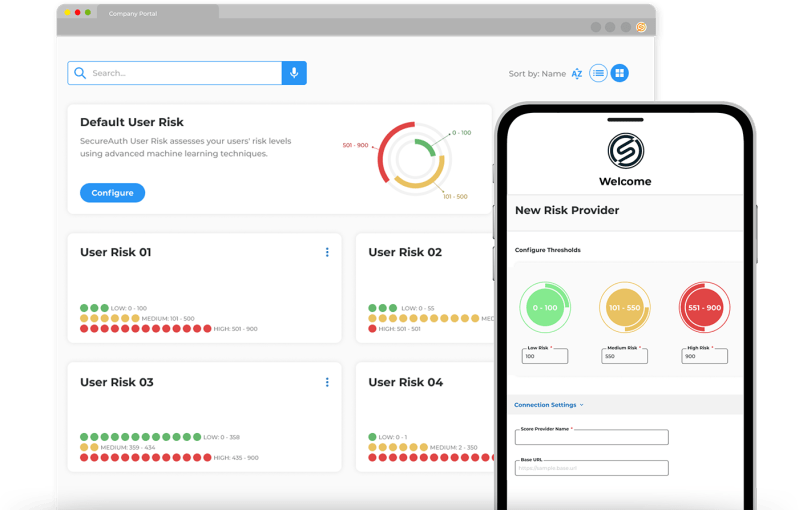
Task: Click the Base URL input field
Action: coord(592,468)
